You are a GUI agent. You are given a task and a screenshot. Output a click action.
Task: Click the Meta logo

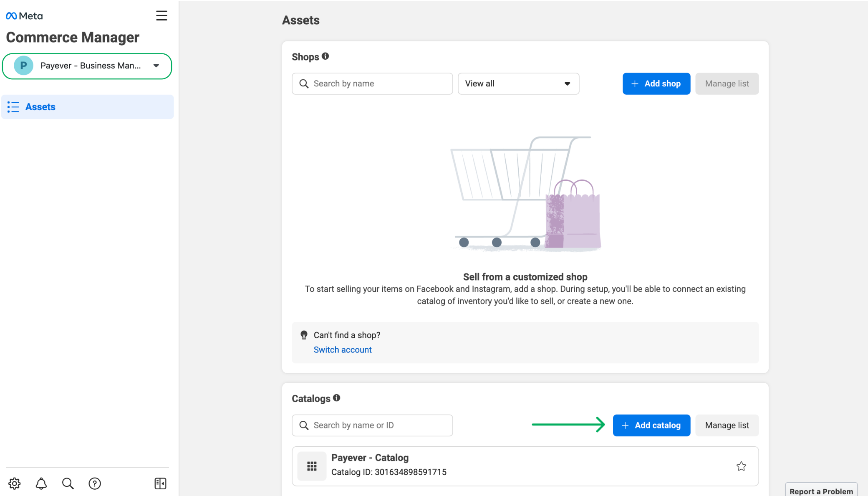pyautogui.click(x=24, y=16)
